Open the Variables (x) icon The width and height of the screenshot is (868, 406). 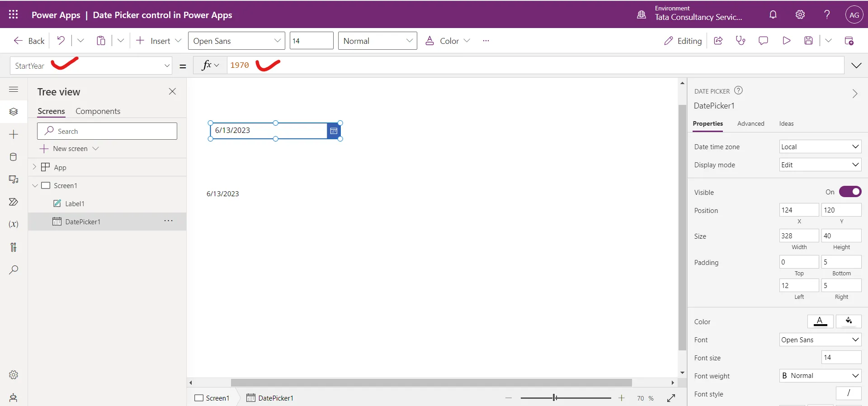(x=14, y=224)
